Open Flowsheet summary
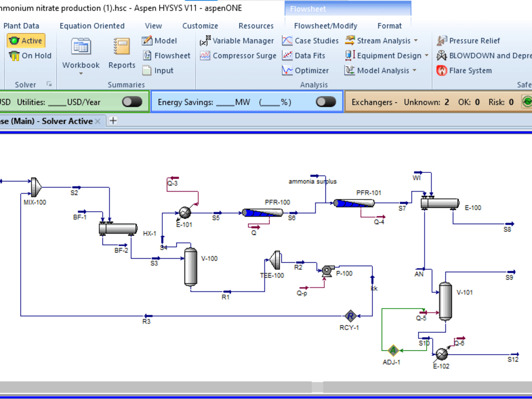532x399 pixels. click(x=166, y=56)
